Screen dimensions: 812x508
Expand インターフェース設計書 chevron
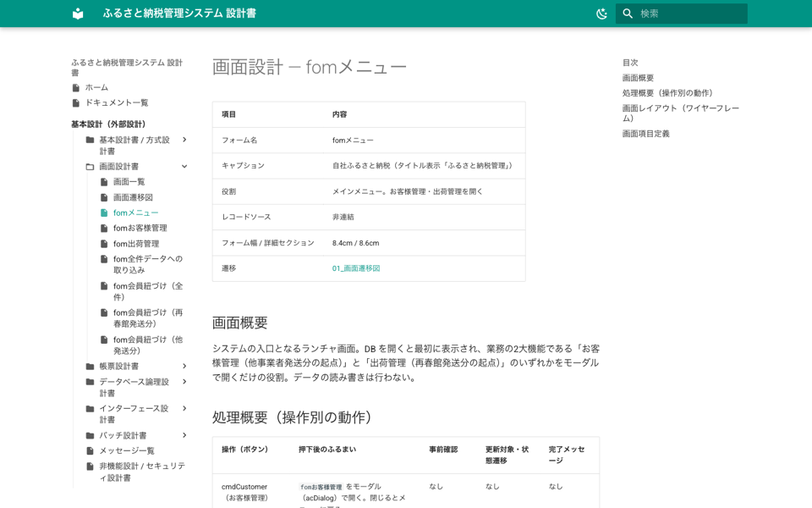(x=184, y=408)
